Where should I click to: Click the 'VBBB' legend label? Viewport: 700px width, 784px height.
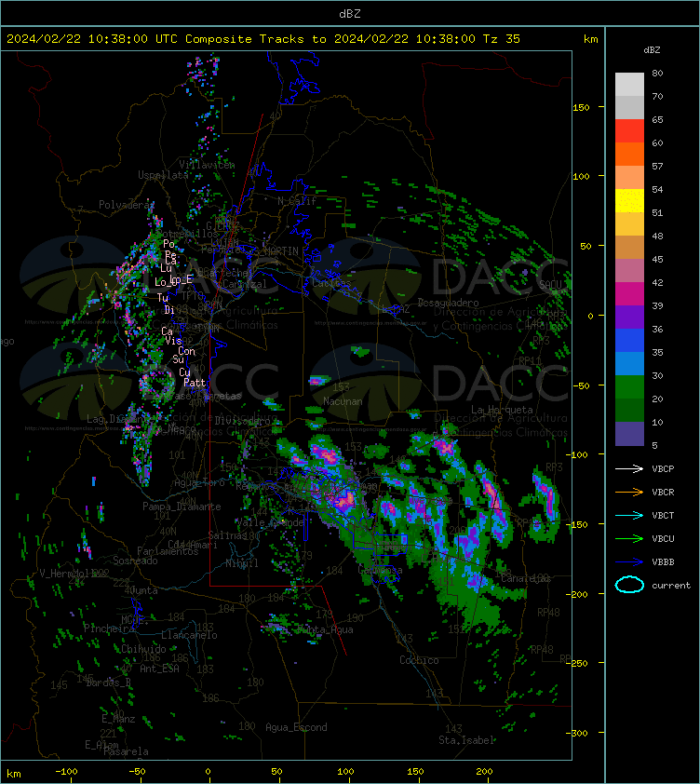(663, 562)
